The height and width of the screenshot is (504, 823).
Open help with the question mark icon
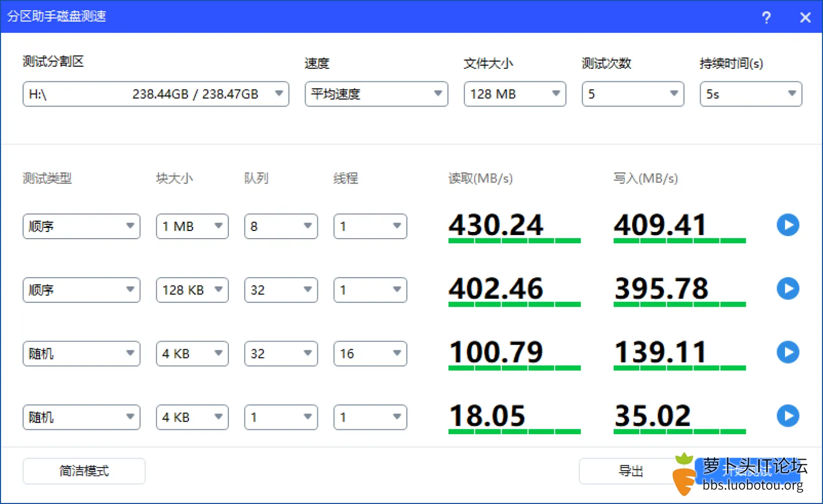[x=766, y=17]
